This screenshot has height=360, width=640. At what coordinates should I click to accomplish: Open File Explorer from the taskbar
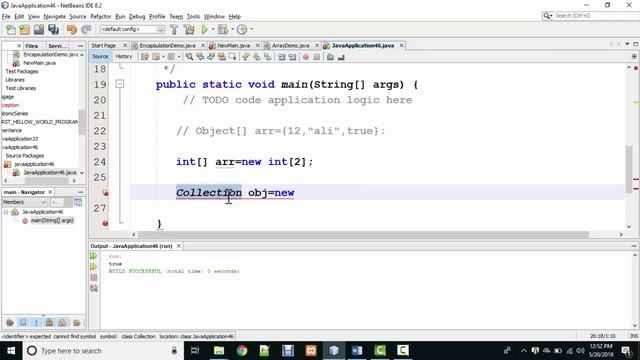pos(219,351)
